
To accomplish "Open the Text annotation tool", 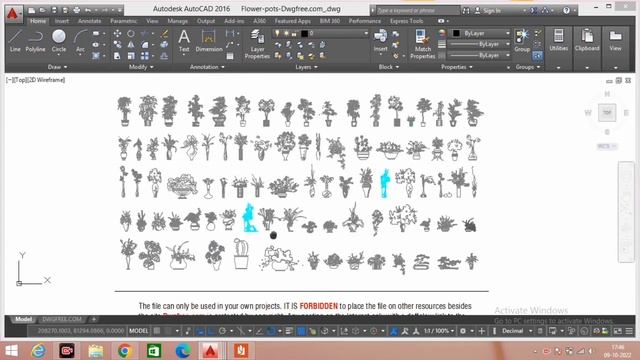I will 184,41.
